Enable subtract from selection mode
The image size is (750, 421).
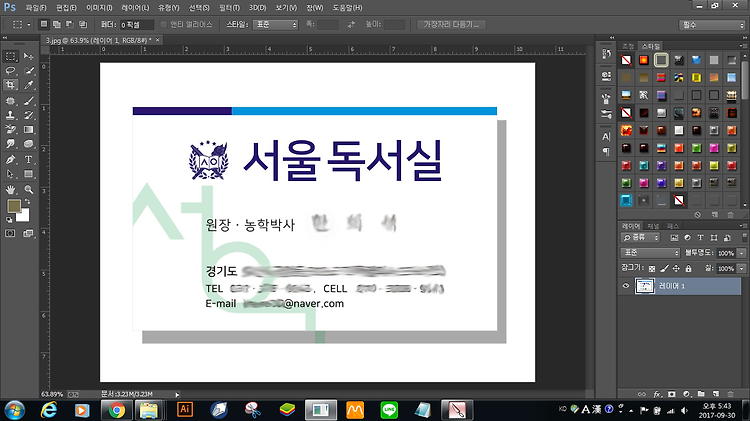70,24
